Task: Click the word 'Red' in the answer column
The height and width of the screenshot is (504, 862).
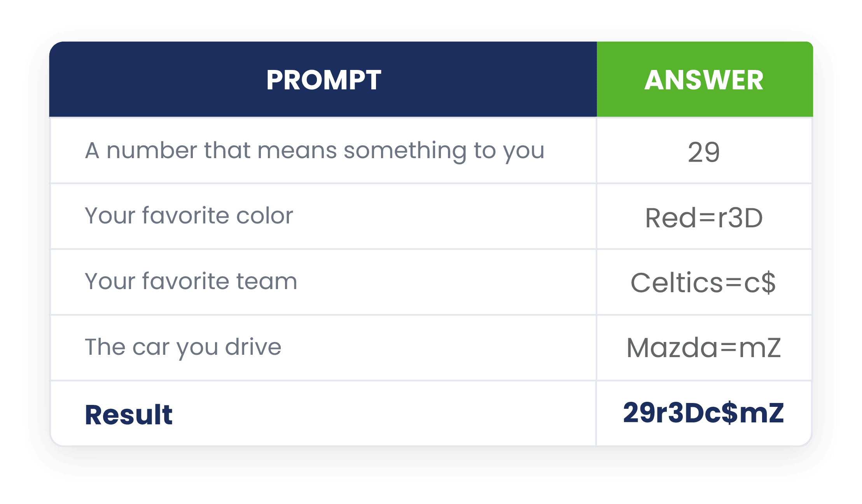Action: pyautogui.click(x=670, y=217)
